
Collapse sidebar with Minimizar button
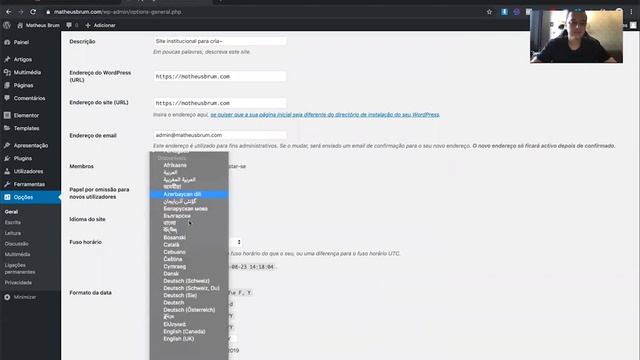20,297
